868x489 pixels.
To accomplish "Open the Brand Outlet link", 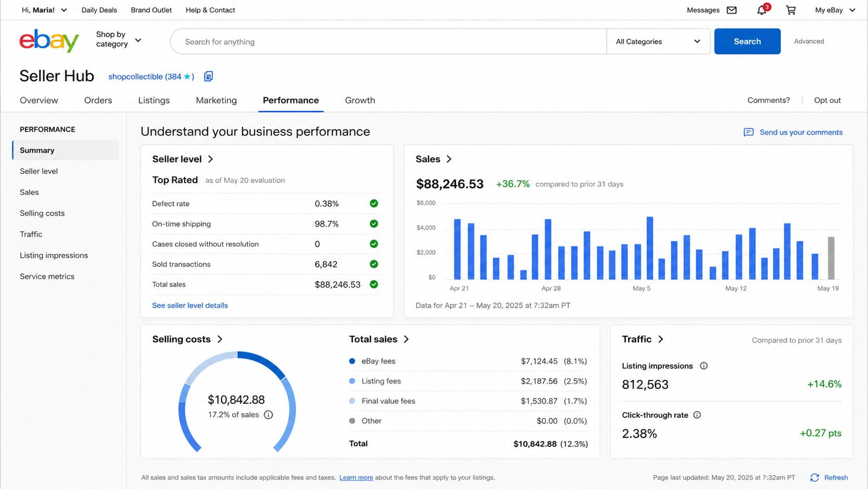I will (x=151, y=10).
